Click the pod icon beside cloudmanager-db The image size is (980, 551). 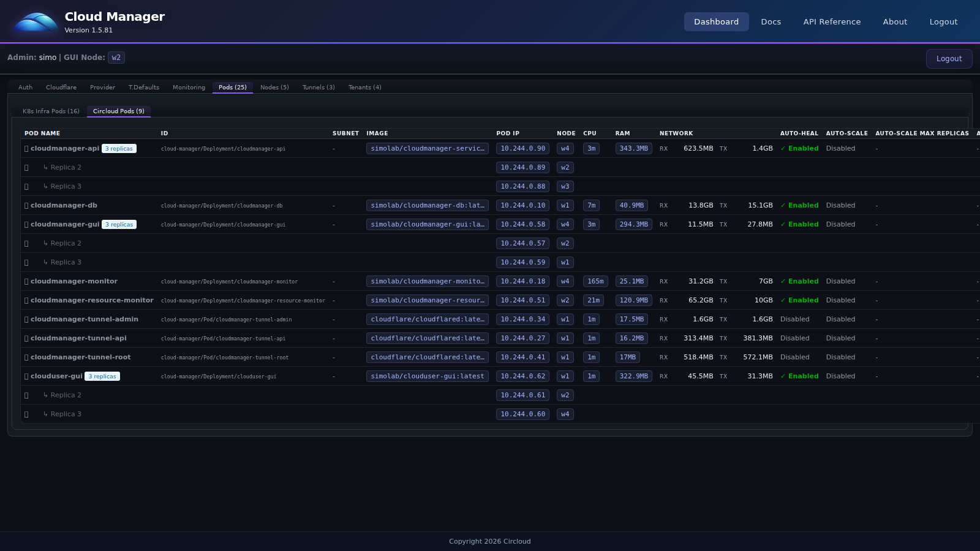click(x=26, y=205)
